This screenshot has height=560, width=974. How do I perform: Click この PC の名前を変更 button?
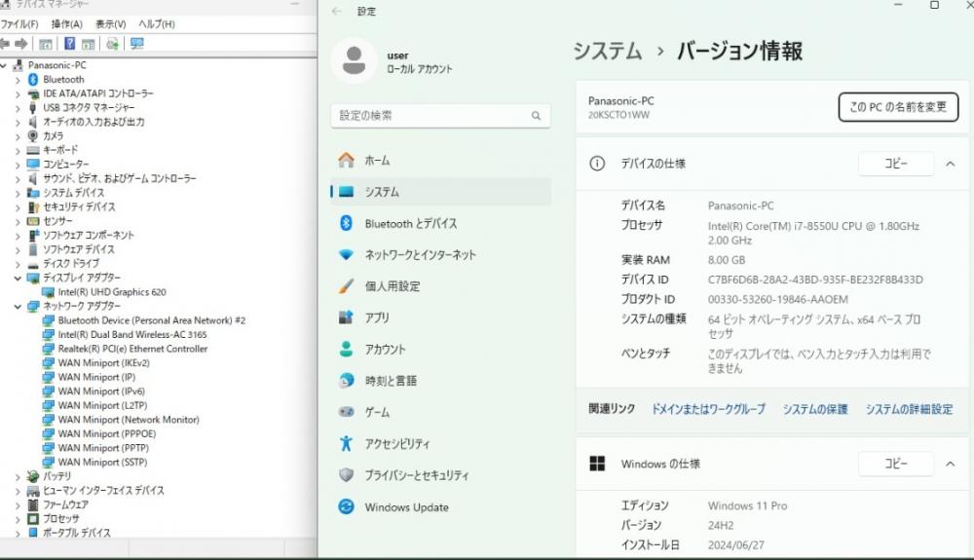pos(898,107)
